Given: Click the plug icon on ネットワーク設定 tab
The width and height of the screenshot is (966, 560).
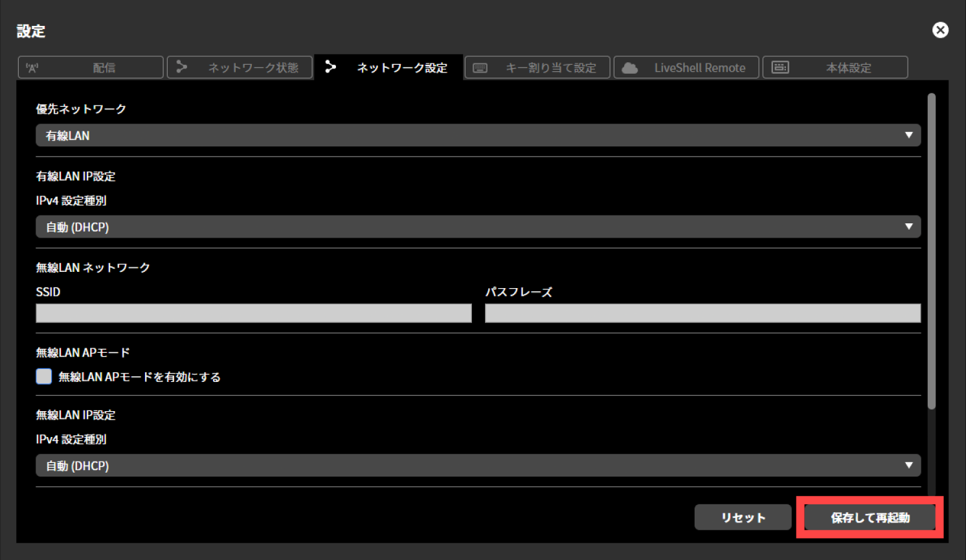Looking at the screenshot, I should (x=331, y=67).
